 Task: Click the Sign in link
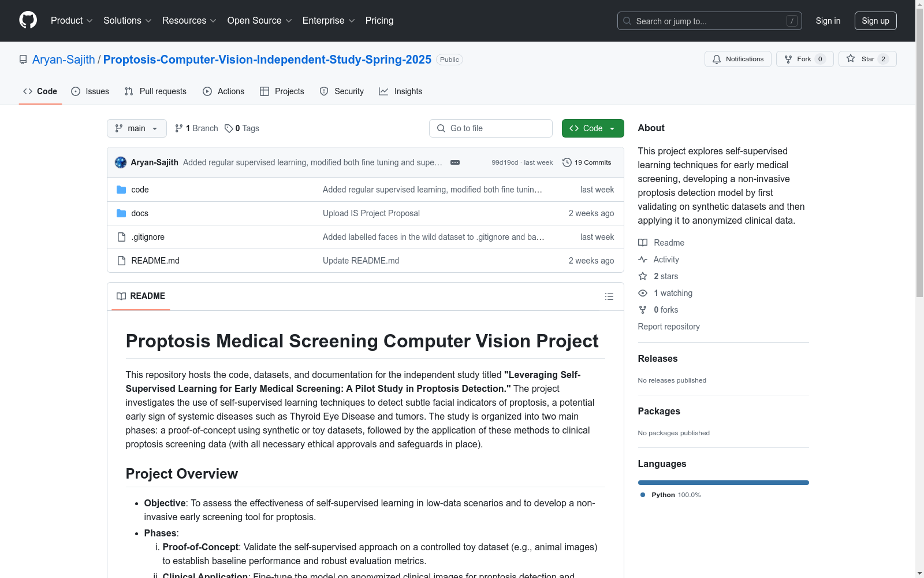828,21
